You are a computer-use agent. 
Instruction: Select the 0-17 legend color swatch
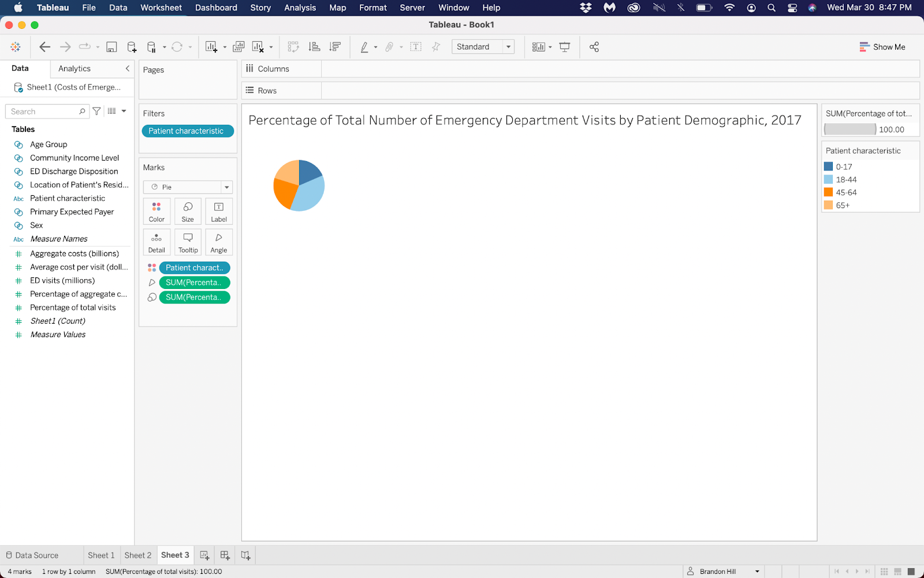tap(828, 166)
